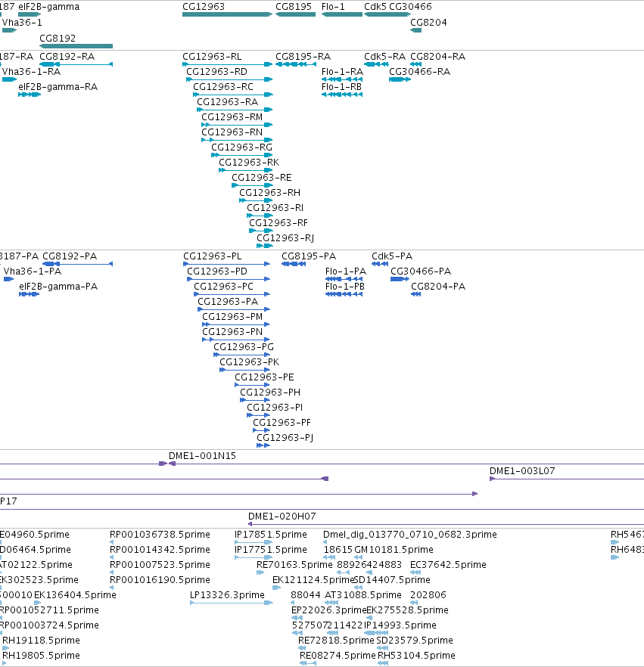The width and height of the screenshot is (644, 667).
Task: Click transcript CG30466-RA label
Action: point(420,71)
